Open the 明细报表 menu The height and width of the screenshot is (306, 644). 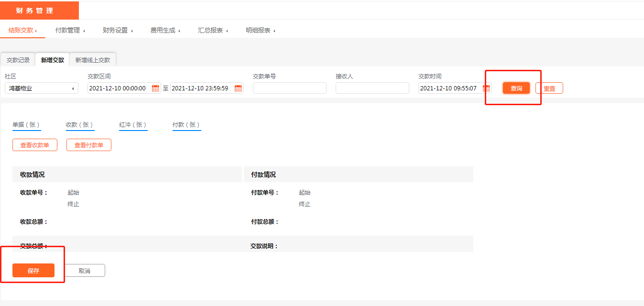tap(261, 30)
